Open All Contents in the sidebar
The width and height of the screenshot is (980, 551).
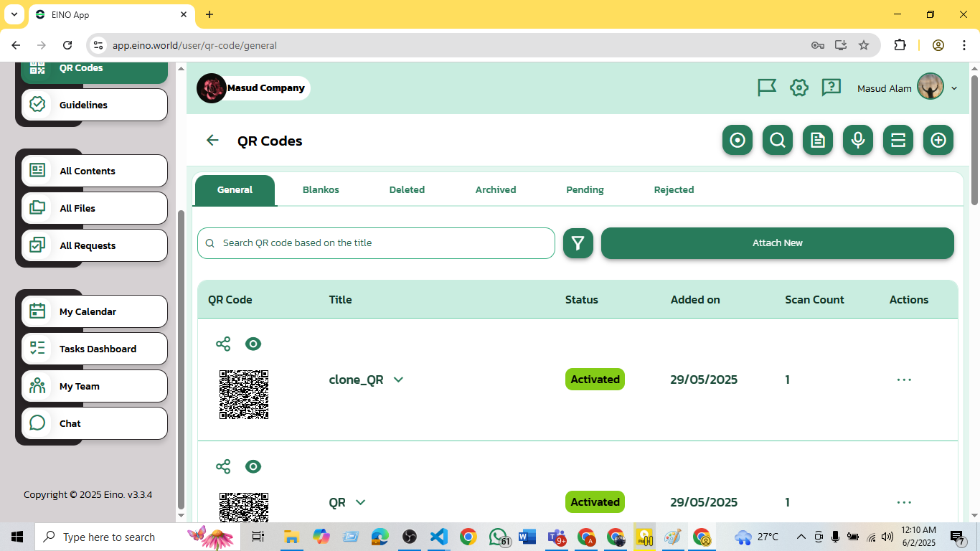(x=94, y=171)
